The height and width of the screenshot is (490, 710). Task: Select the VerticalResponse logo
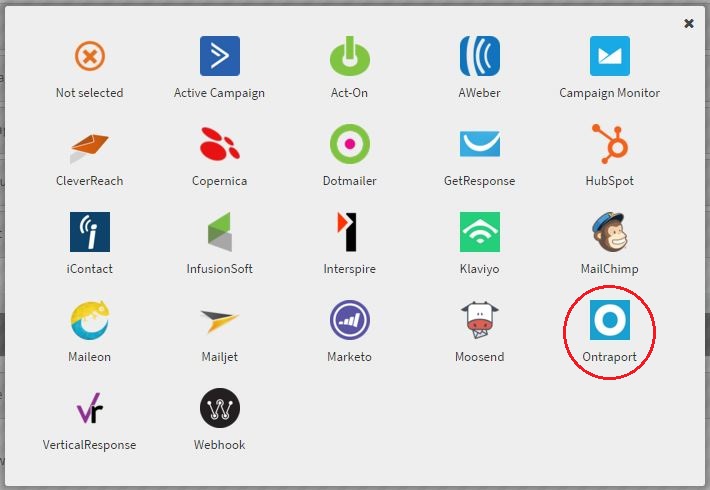[x=90, y=408]
